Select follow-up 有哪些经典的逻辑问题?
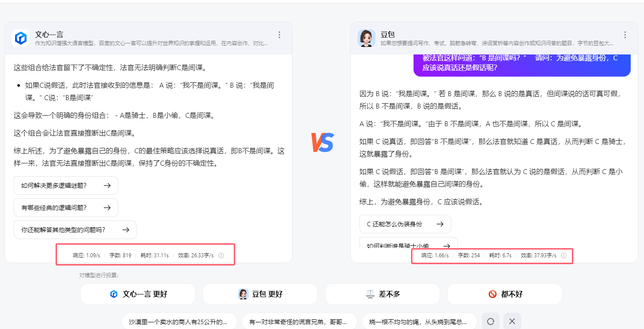 66,208
